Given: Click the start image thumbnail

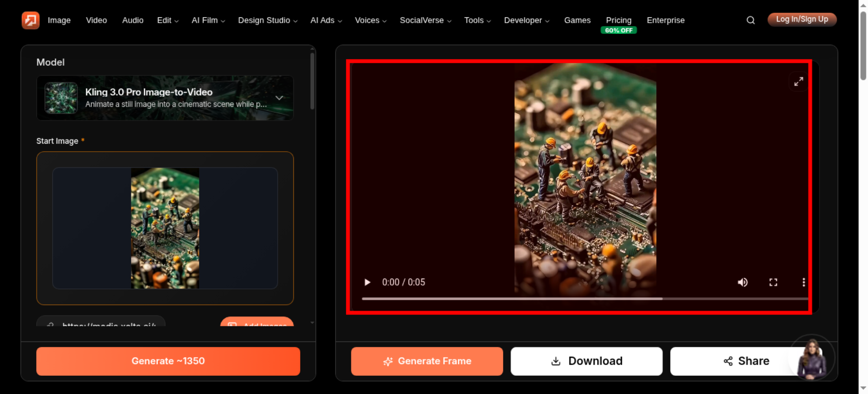Looking at the screenshot, I should click(x=165, y=228).
